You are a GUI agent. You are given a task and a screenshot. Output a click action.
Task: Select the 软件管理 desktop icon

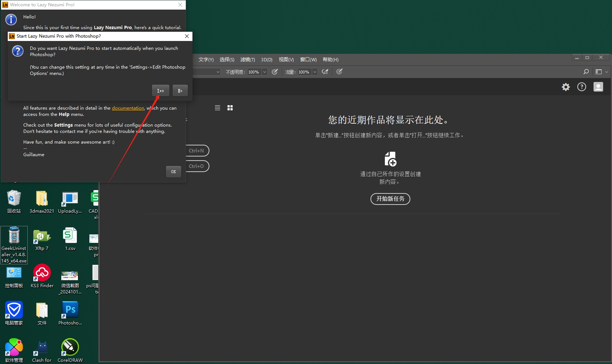tap(14, 350)
